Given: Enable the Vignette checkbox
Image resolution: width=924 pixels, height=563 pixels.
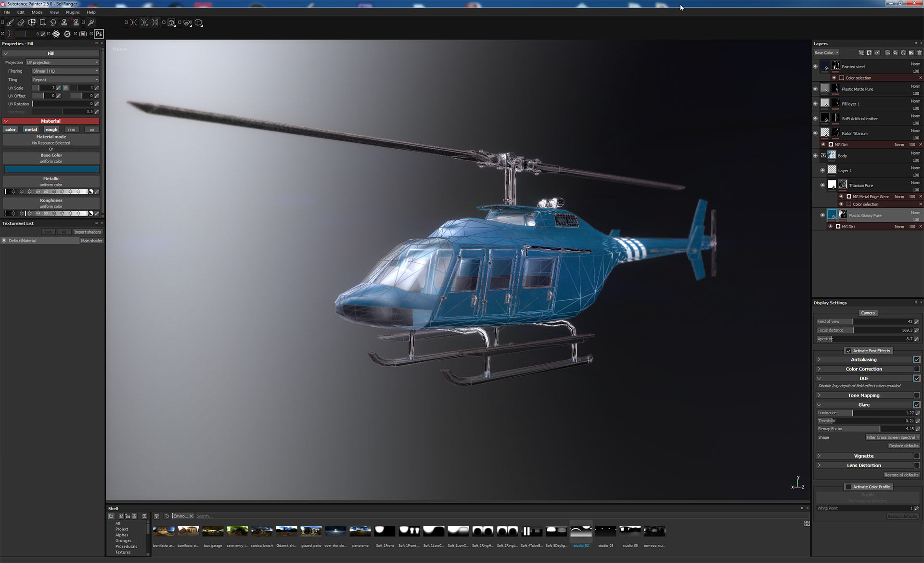Looking at the screenshot, I should [916, 456].
